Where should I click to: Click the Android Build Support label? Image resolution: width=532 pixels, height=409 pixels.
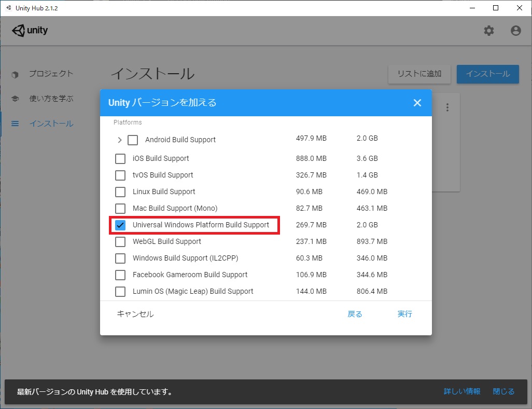pyautogui.click(x=180, y=140)
